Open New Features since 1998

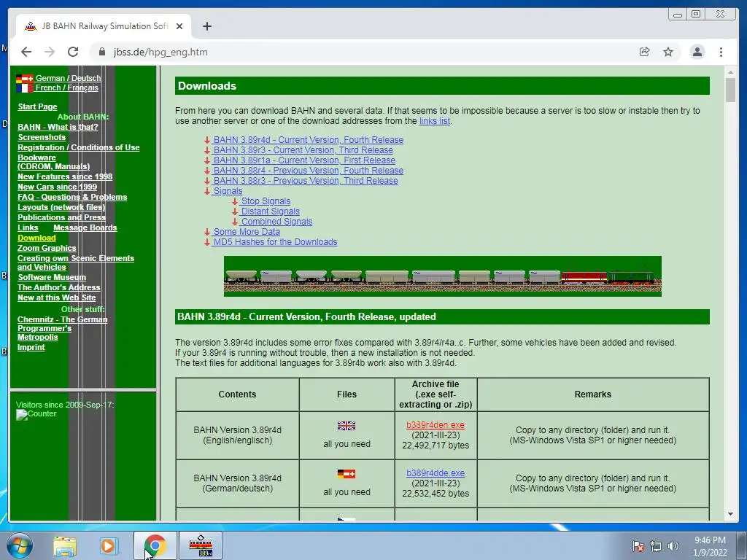pyautogui.click(x=65, y=176)
